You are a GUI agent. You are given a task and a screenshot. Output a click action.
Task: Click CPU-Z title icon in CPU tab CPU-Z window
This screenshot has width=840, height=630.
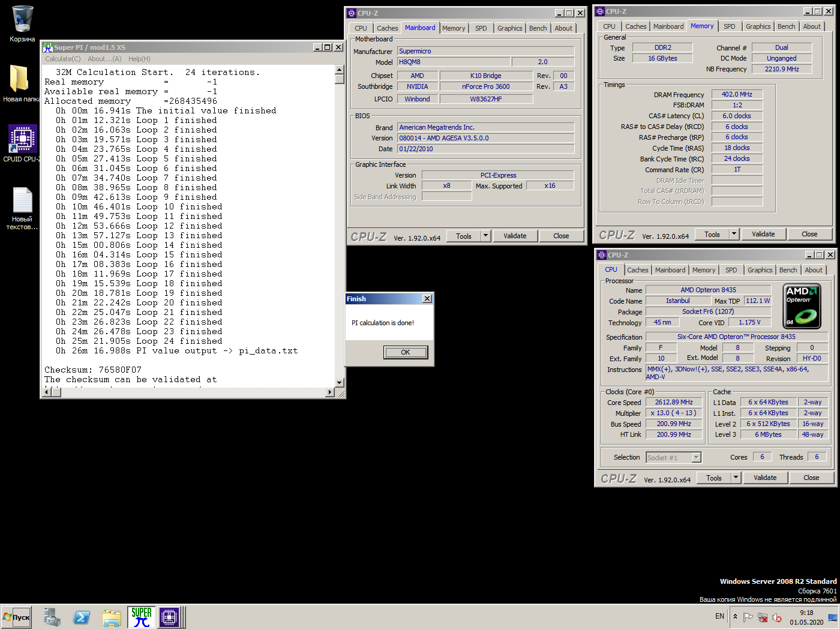(602, 254)
